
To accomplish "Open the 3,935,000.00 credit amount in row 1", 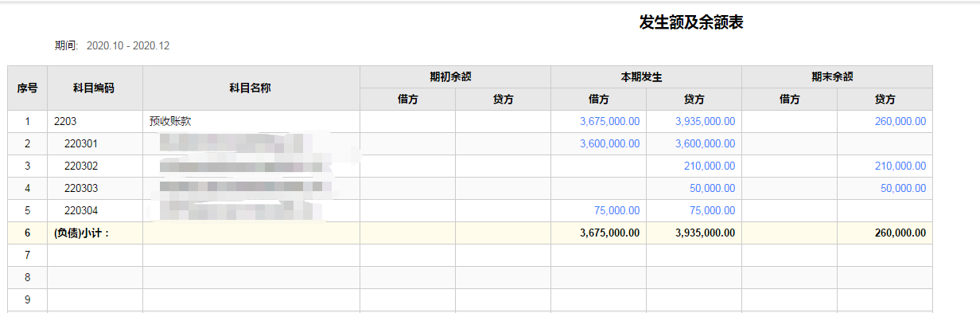I will (705, 122).
